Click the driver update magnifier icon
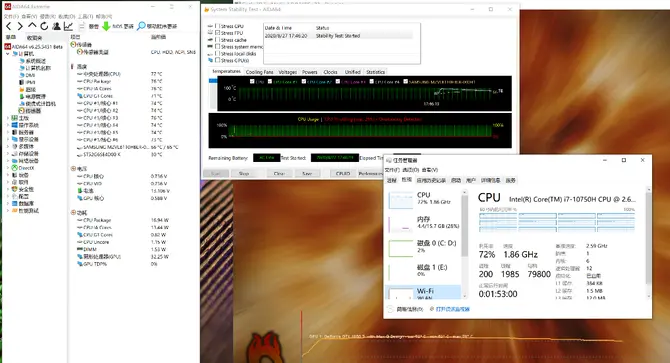The image size is (670, 363). pyautogui.click(x=141, y=26)
